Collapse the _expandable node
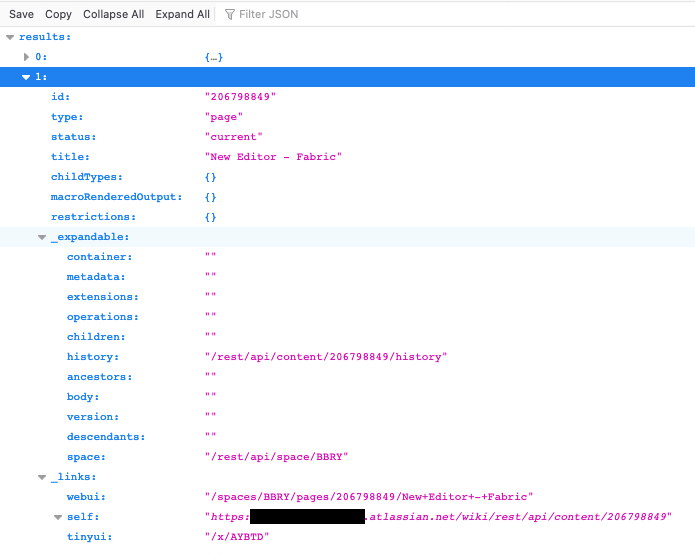 (42, 237)
